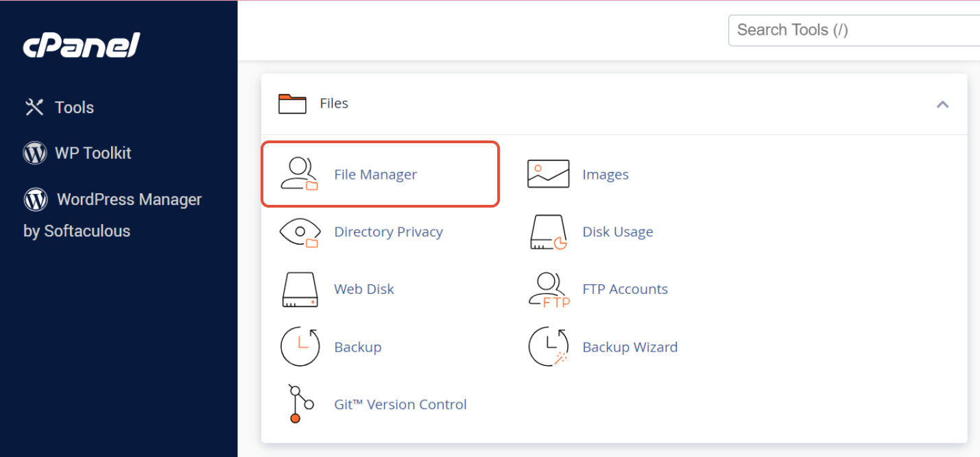
Task: Open the Disk Usage drive icon
Action: click(x=549, y=232)
